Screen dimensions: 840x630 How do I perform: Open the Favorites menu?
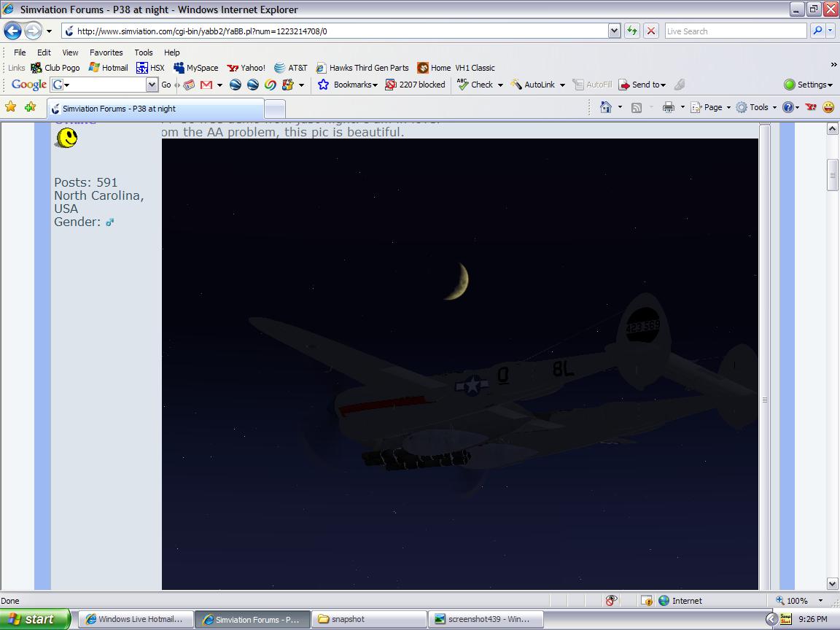click(106, 52)
